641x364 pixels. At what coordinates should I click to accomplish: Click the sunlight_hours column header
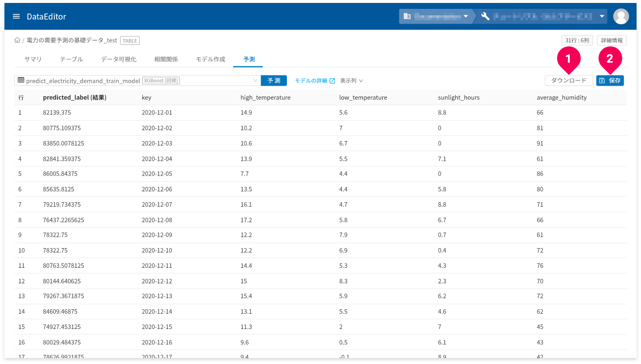coord(459,98)
